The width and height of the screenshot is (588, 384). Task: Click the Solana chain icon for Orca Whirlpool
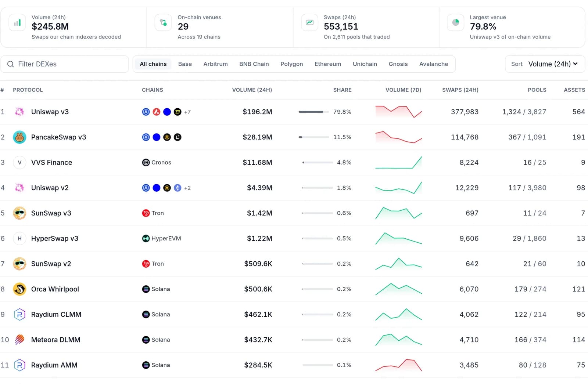click(146, 289)
